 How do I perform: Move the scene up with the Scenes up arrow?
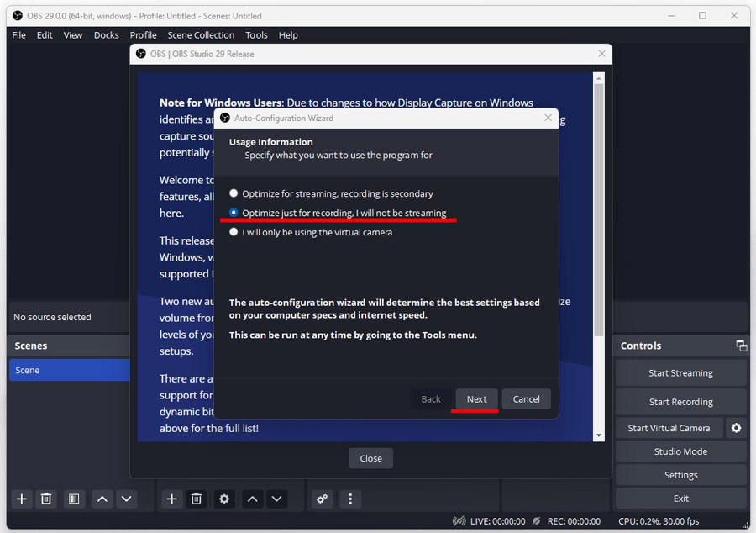pyautogui.click(x=102, y=499)
